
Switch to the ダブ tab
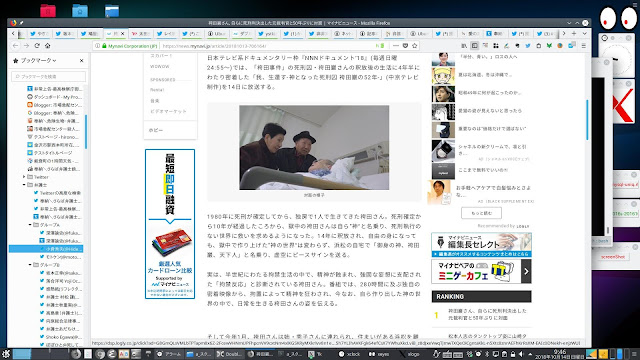(242, 33)
